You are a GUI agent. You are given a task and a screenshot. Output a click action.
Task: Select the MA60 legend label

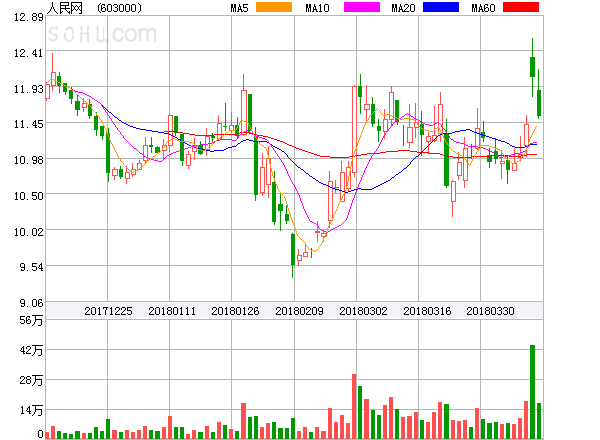[483, 8]
